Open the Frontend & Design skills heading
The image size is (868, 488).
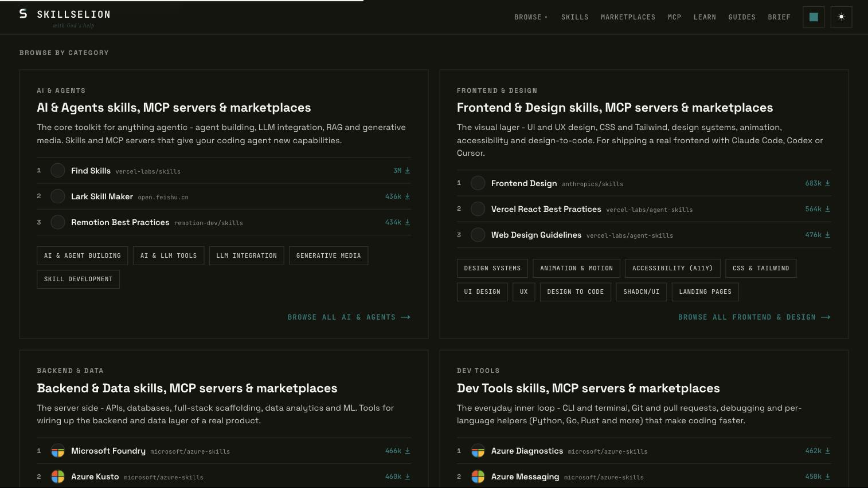tap(615, 108)
